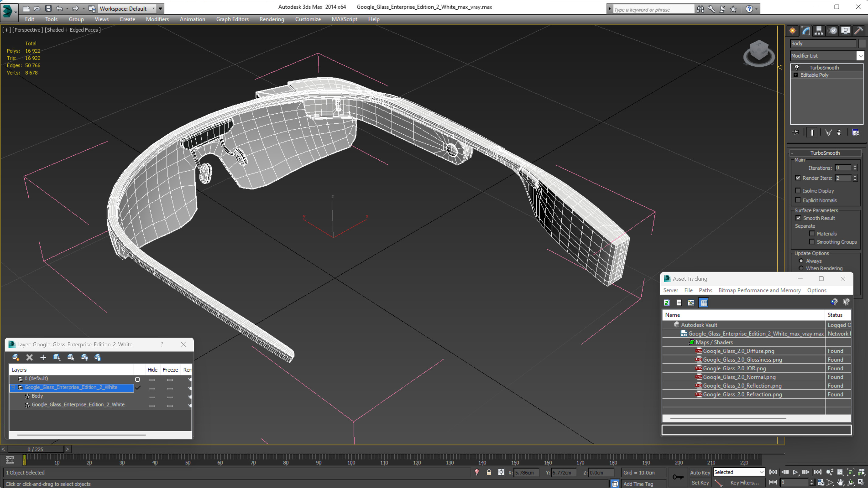This screenshot has height=488, width=868.
Task: Open the Utilities hammer tab
Action: click(x=859, y=31)
